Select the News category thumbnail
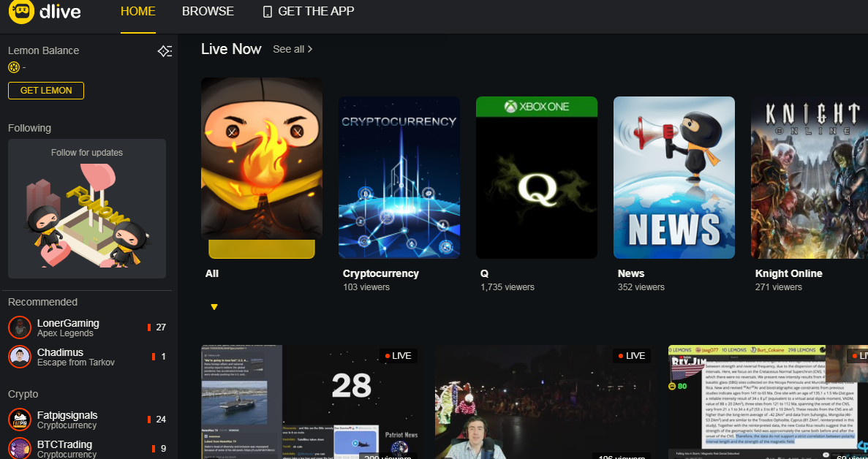 point(673,178)
